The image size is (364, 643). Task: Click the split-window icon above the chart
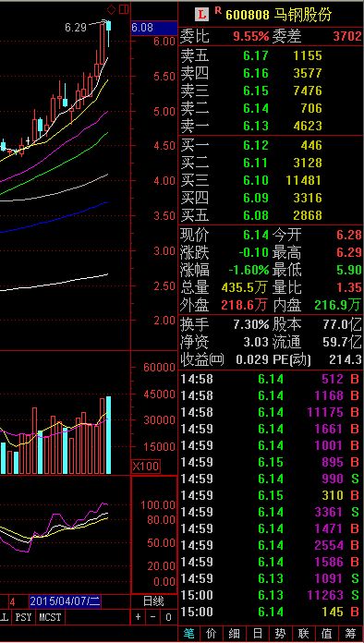[x=124, y=9]
